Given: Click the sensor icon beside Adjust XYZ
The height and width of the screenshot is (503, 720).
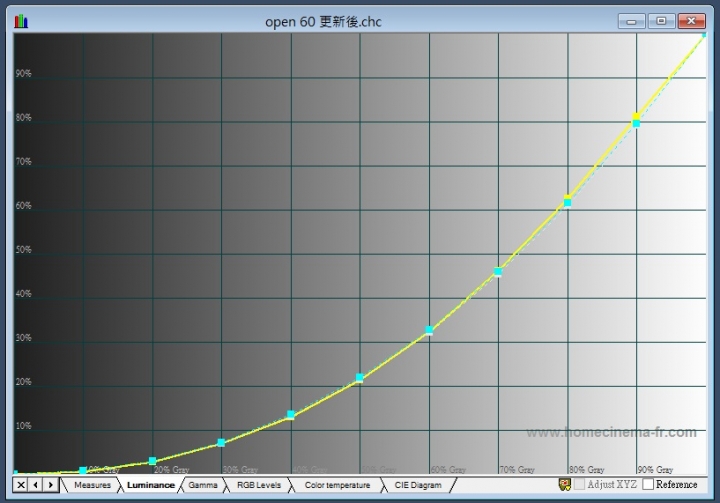Looking at the screenshot, I should click(x=564, y=484).
